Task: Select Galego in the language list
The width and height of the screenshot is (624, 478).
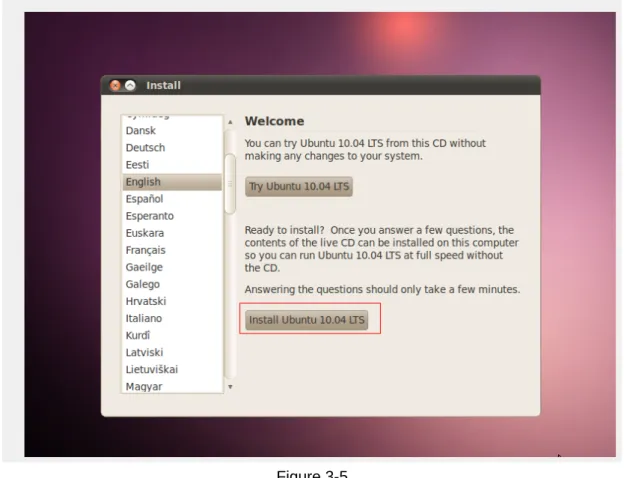Action: (172, 285)
